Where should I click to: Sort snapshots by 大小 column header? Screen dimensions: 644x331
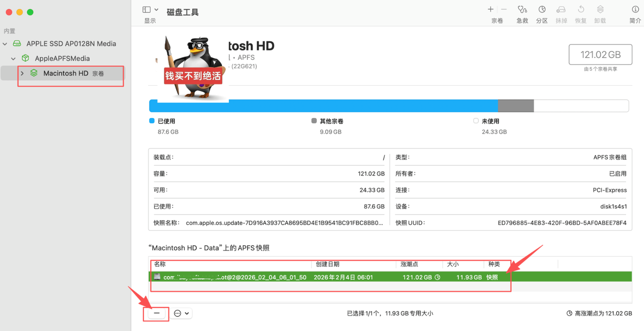453,264
